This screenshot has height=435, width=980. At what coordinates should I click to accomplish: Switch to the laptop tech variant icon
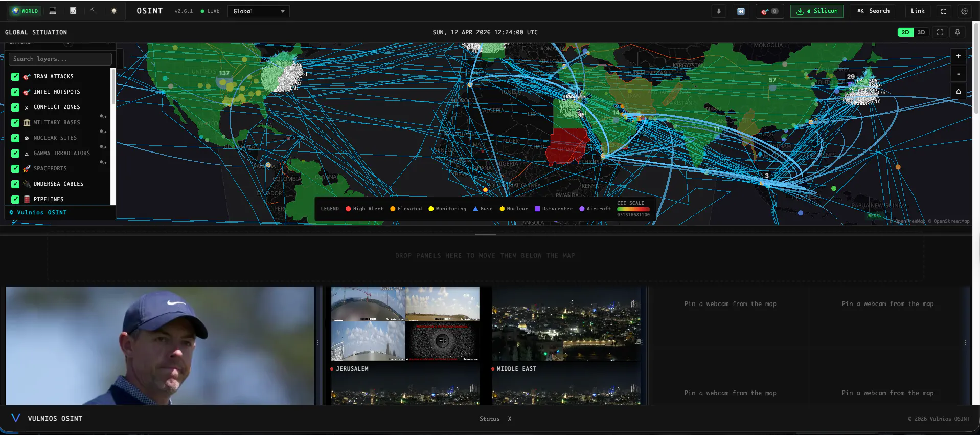[53, 11]
